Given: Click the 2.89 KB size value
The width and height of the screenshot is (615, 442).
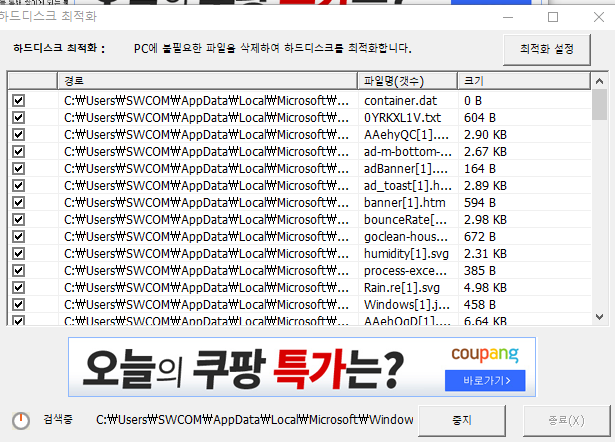Looking at the screenshot, I should coord(485,186).
